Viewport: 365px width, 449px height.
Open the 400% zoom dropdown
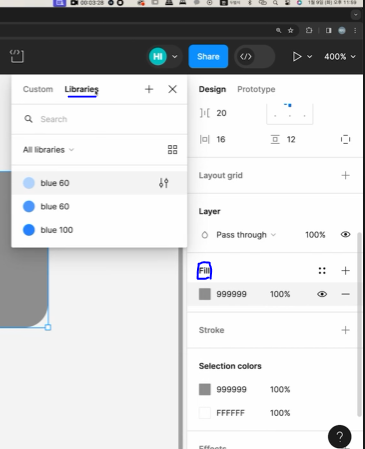pyautogui.click(x=340, y=57)
